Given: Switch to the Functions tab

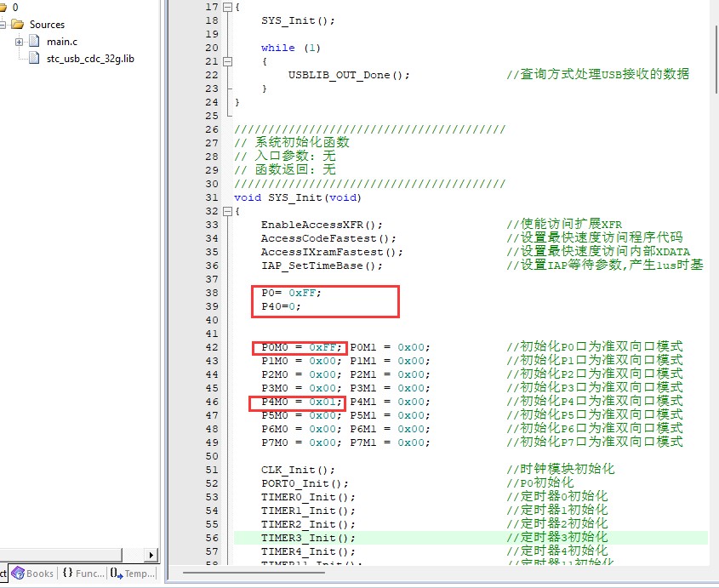Looking at the screenshot, I should pyautogui.click(x=83, y=574).
